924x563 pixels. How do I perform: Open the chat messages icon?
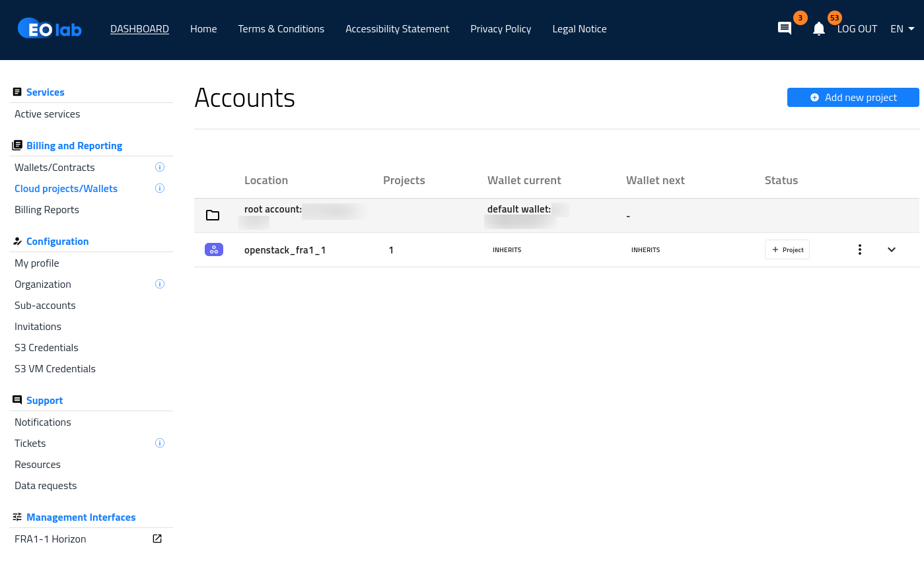coord(785,28)
